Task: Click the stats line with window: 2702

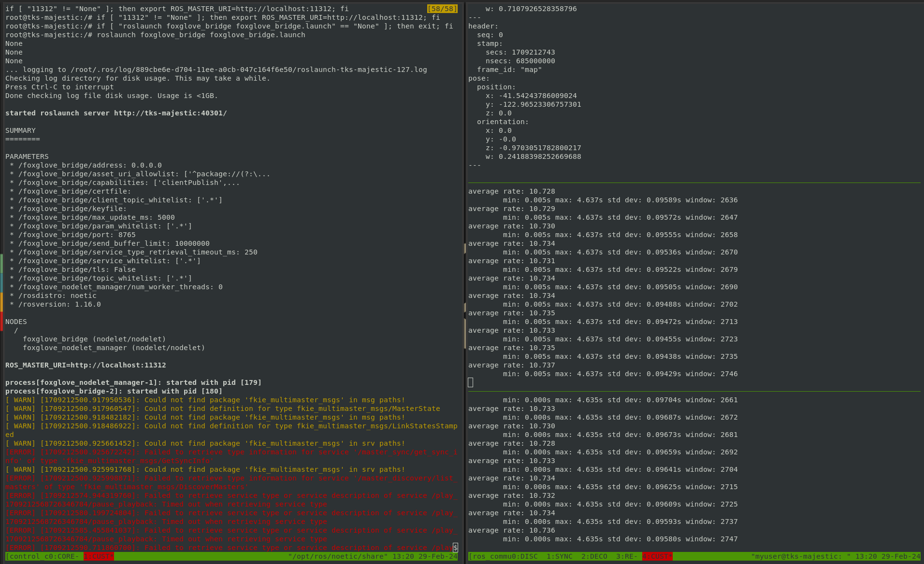Action: pyautogui.click(x=621, y=304)
